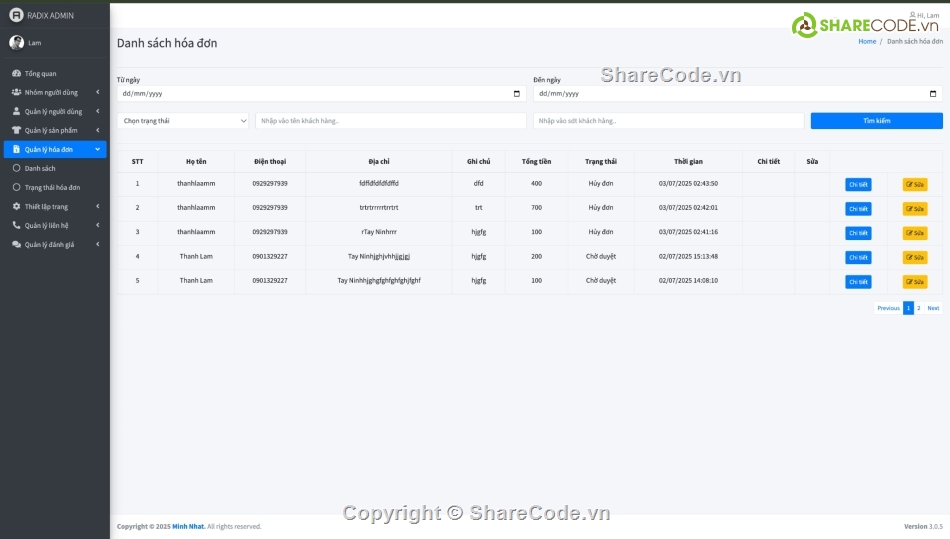Click the Nhóm người dùng group icon
Screen dimensions: 950x539
pos(16,92)
